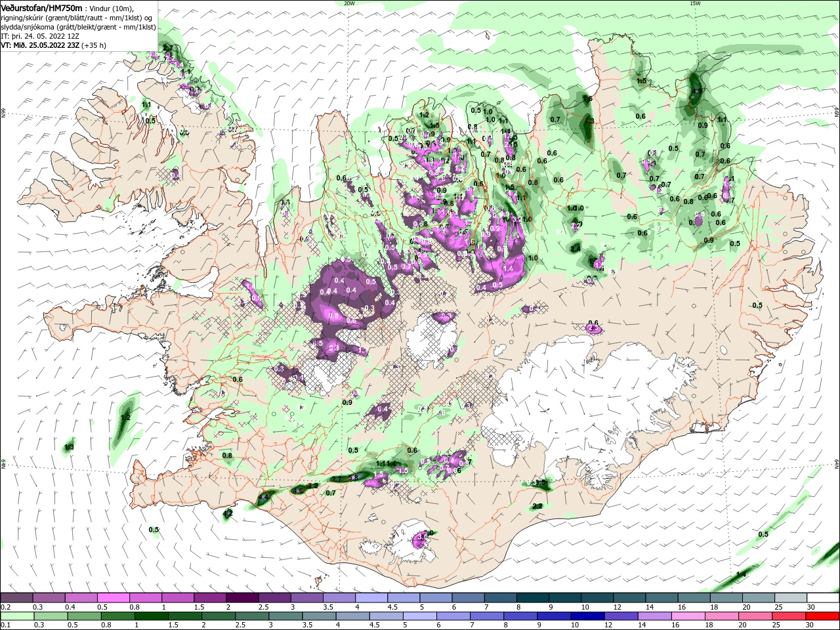Select the 'VT: Mið. 25.05.2022 23Z (+35 h)' line
The height and width of the screenshot is (630, 840).
tap(54, 45)
